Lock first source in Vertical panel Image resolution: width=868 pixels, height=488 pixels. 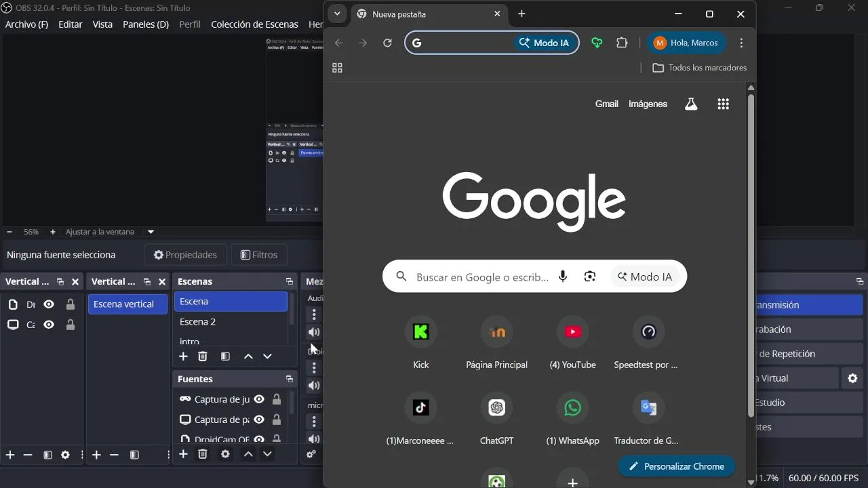71,304
